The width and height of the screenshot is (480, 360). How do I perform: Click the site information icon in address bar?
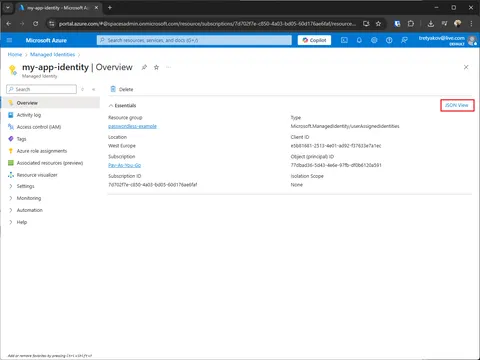coord(51,24)
